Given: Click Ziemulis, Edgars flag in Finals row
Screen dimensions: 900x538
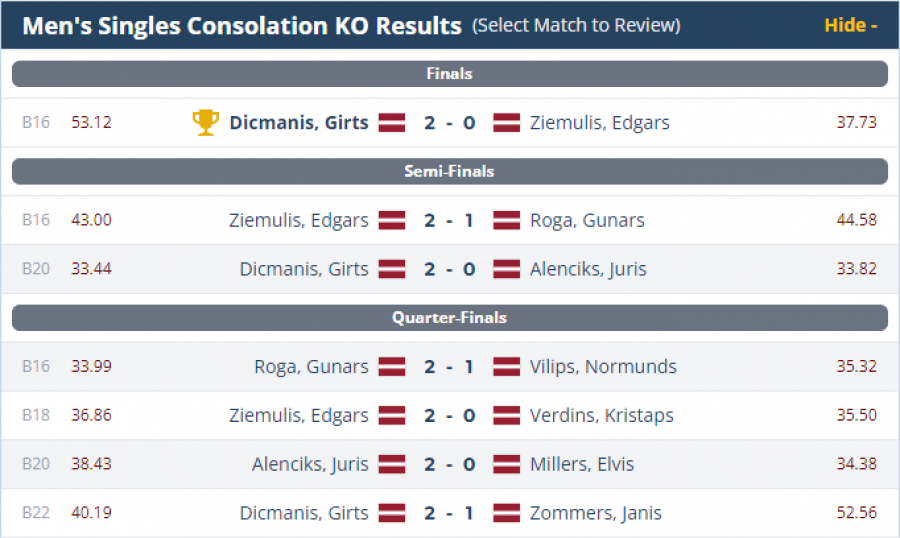Looking at the screenshot, I should (507, 123).
